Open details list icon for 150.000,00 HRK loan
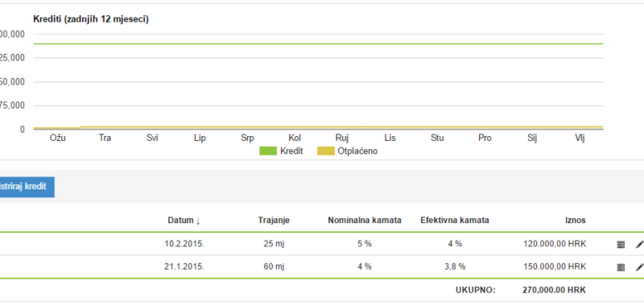644x306 pixels. 621,267
